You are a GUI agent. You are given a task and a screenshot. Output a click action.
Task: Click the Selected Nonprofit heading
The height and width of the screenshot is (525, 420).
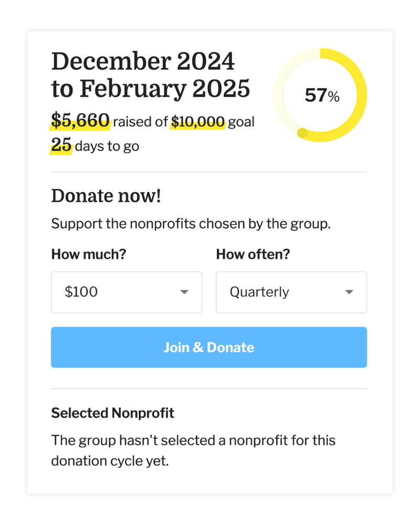112,413
